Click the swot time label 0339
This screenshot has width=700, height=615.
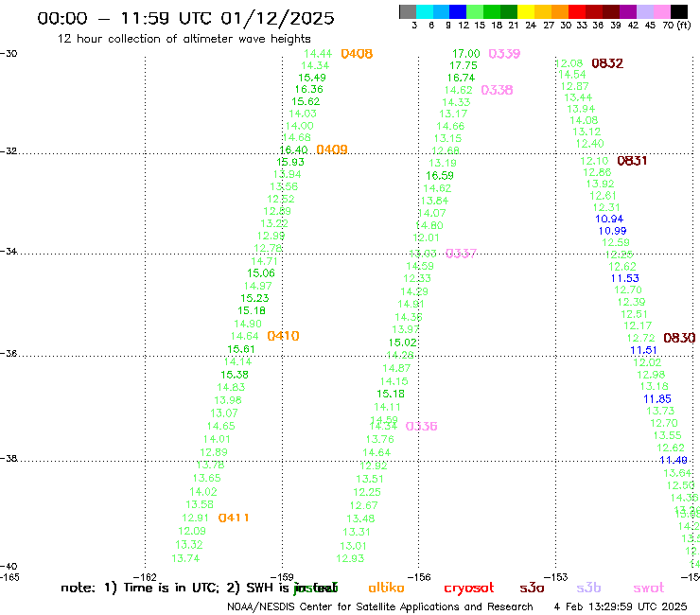click(x=504, y=54)
